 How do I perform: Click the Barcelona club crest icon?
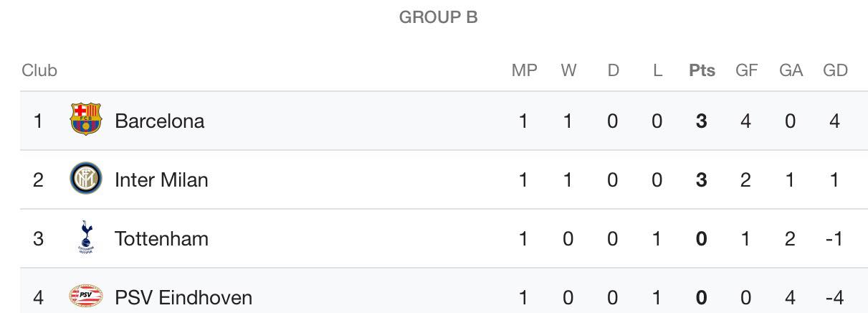[x=86, y=120]
